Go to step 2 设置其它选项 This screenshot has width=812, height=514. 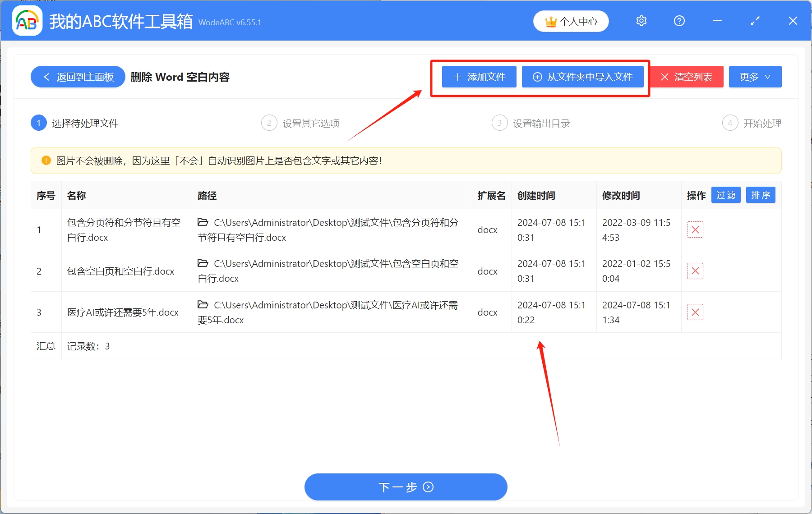(x=301, y=123)
